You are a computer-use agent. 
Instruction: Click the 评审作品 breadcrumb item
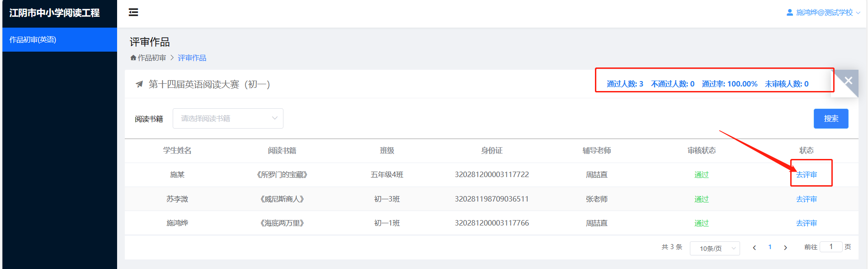tap(192, 58)
